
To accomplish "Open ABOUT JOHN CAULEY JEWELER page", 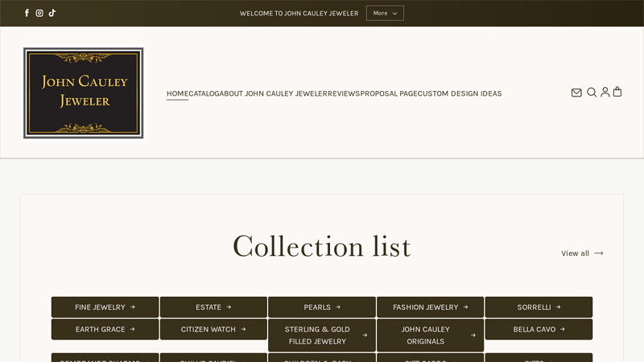I will [x=274, y=93].
